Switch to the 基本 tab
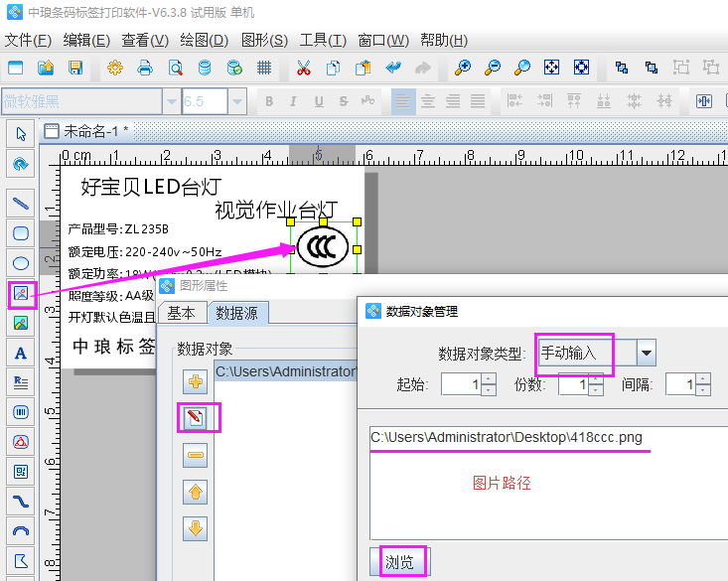Image resolution: width=728 pixels, height=581 pixels. pyautogui.click(x=181, y=313)
